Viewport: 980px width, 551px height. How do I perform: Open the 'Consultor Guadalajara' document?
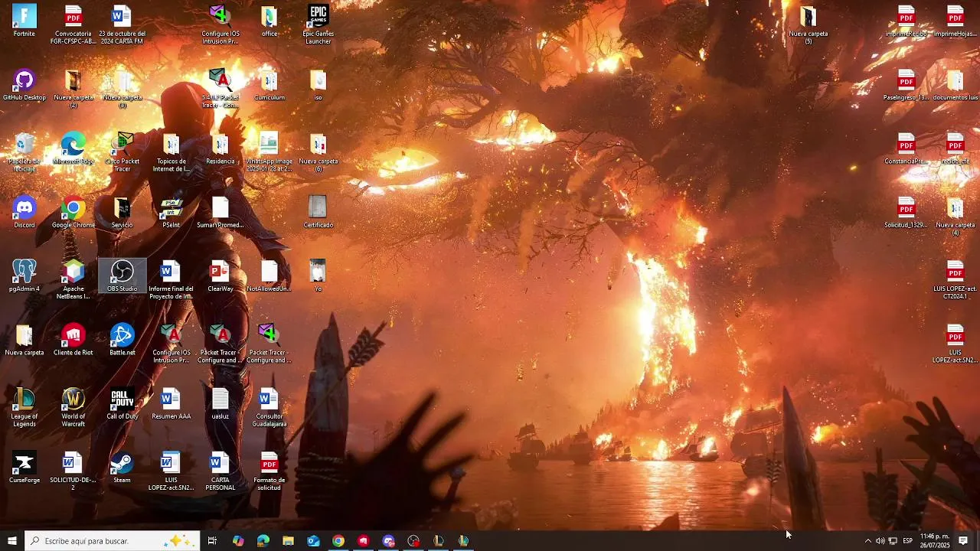[269, 407]
